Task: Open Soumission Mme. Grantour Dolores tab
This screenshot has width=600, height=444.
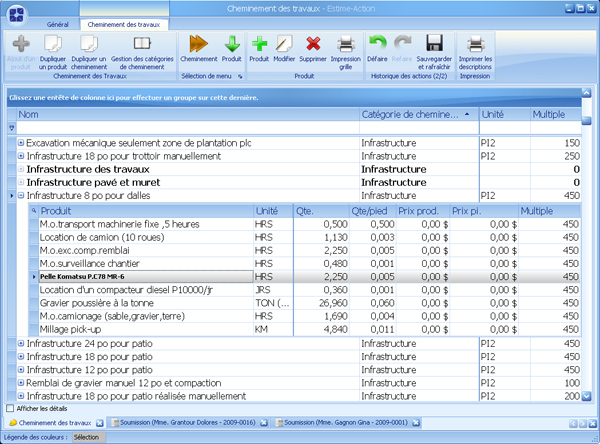Action: point(185,423)
